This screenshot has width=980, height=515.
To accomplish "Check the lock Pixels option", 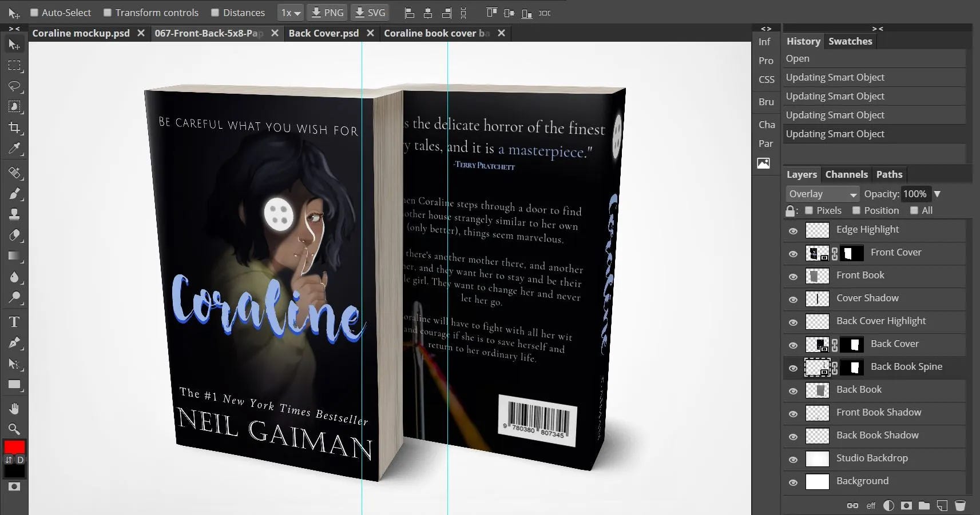I will [x=809, y=210].
